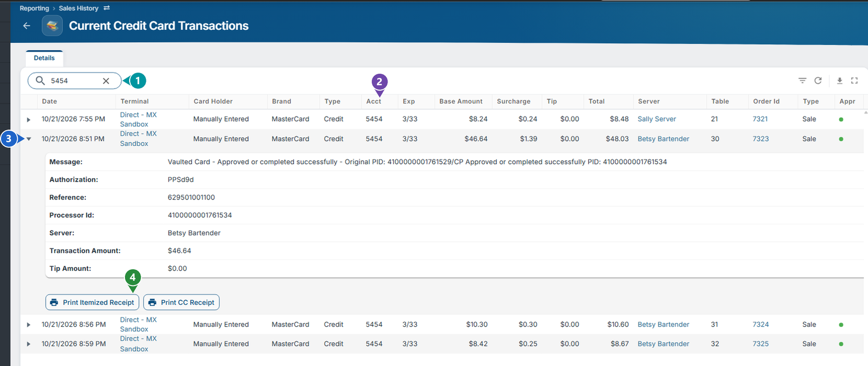The image size is (868, 366).
Task: Sort by the Server column header
Action: pos(648,101)
